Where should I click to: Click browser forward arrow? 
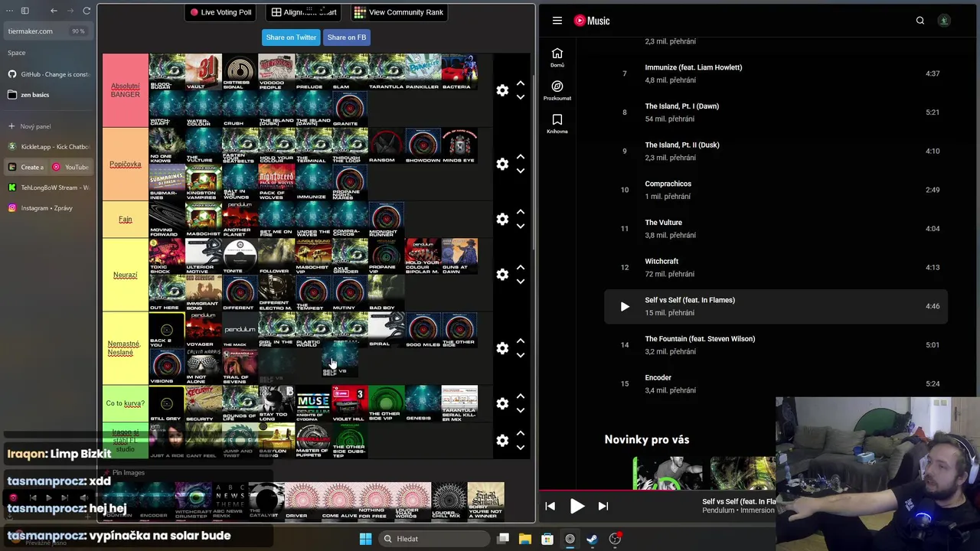pos(70,11)
